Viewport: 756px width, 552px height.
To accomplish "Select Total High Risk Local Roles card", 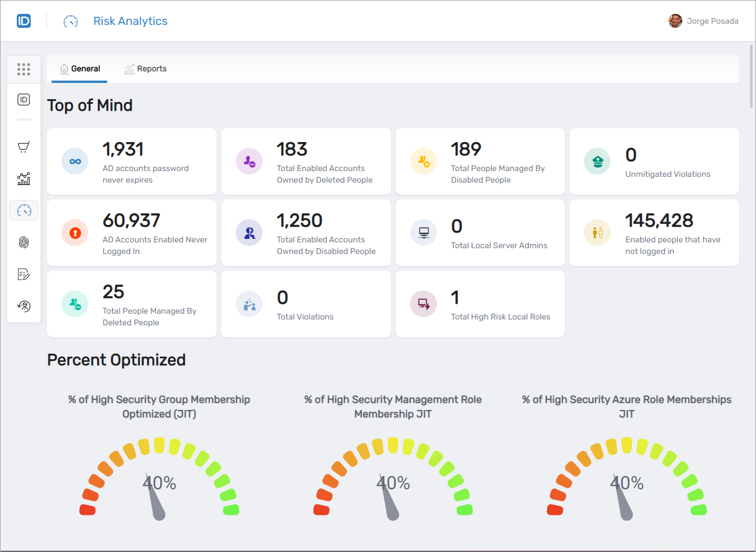I will (480, 304).
